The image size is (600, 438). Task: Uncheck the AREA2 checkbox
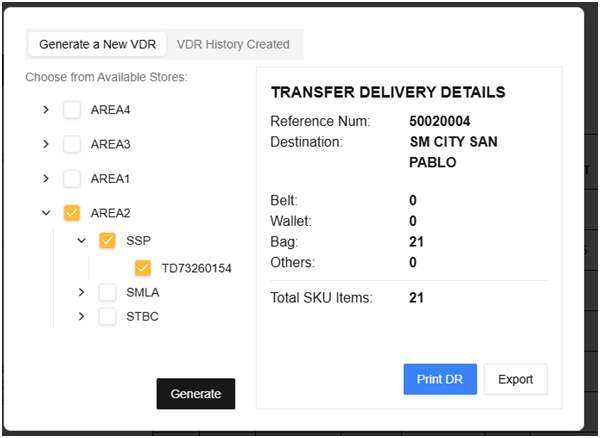click(x=72, y=212)
